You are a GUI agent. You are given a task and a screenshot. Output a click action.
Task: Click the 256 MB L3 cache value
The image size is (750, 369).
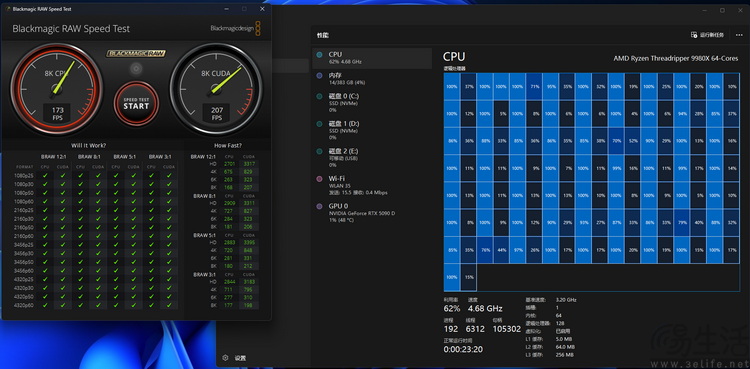565,355
